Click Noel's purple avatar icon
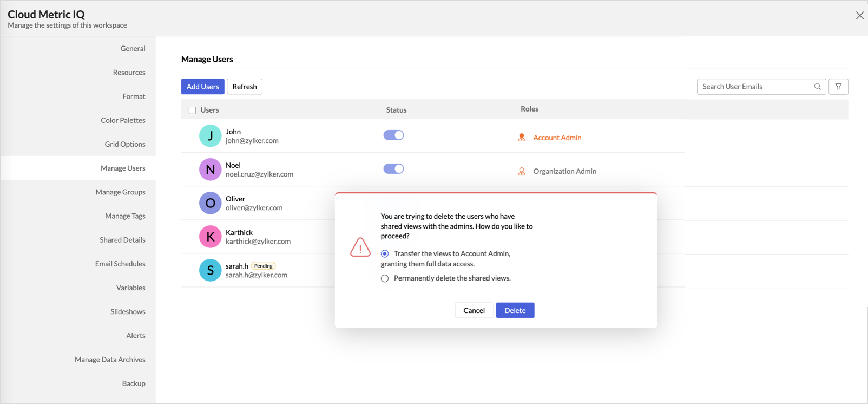Viewport: 868px width, 404px height. pos(210,170)
